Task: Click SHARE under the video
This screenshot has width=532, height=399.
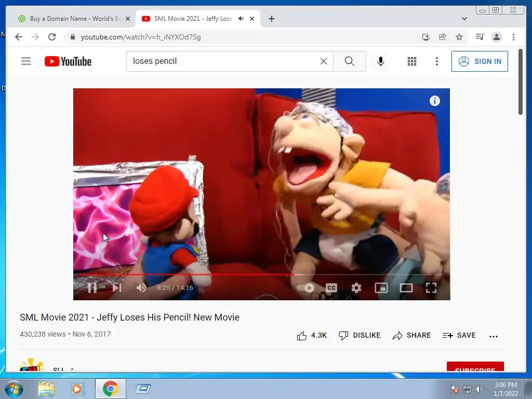Action: [411, 336]
